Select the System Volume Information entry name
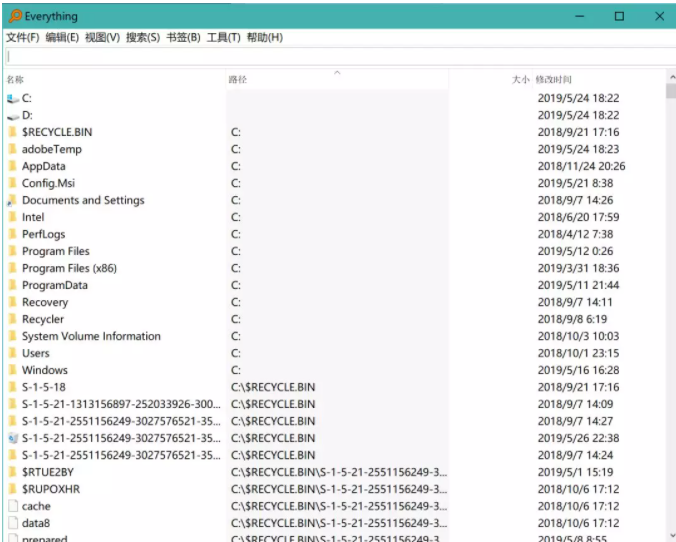The height and width of the screenshot is (542, 676). (91, 336)
